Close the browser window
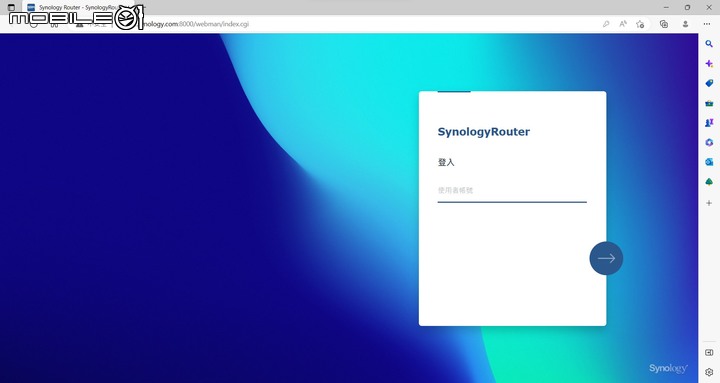 pos(709,7)
